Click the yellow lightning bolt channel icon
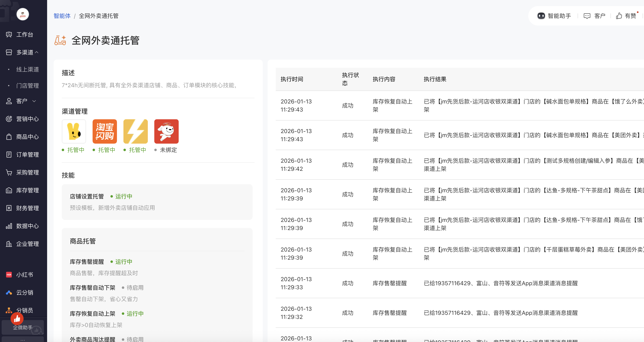This screenshot has height=342, width=644. (x=135, y=131)
